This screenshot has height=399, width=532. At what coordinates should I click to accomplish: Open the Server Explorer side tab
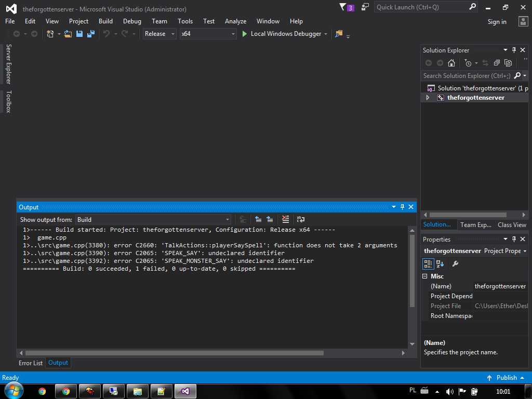9,64
